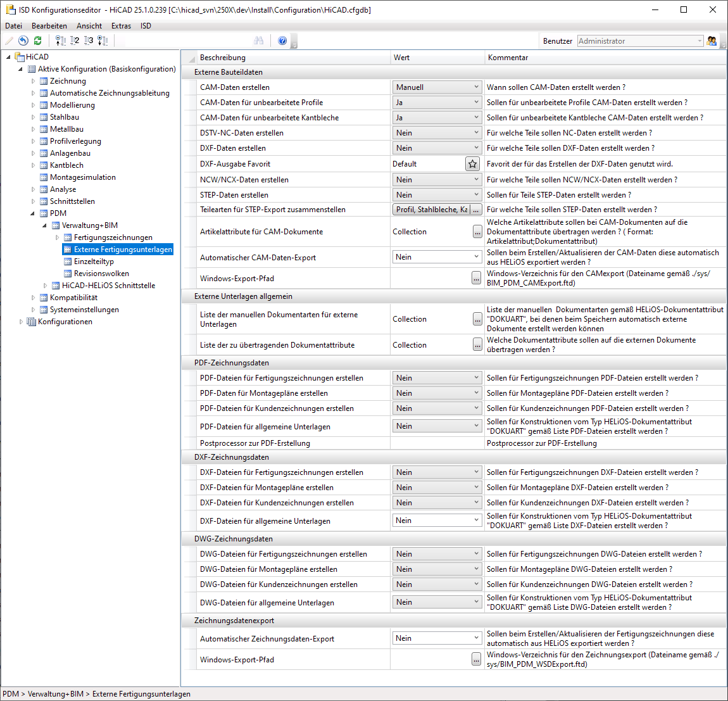
Task: Click the level 2 tree expansion icon
Action: tap(75, 41)
